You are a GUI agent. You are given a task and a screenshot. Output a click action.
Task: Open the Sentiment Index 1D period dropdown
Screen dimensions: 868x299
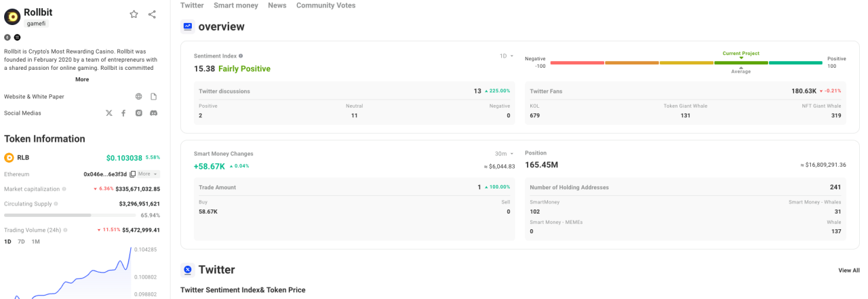507,56
